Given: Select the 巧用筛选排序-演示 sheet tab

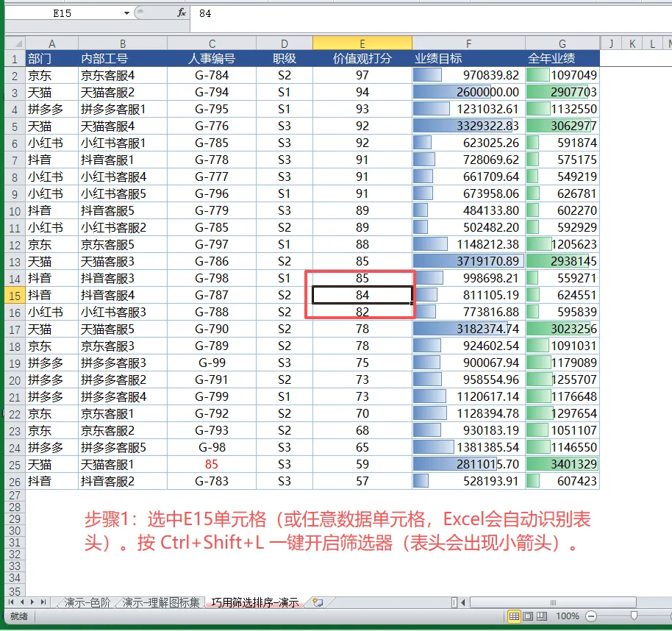Looking at the screenshot, I should coord(255,603).
